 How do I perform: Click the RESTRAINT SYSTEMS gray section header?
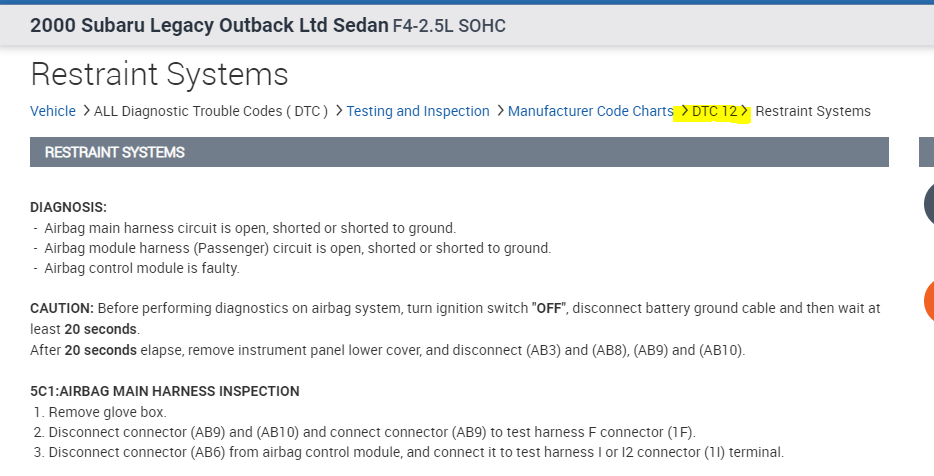pyautogui.click(x=459, y=152)
